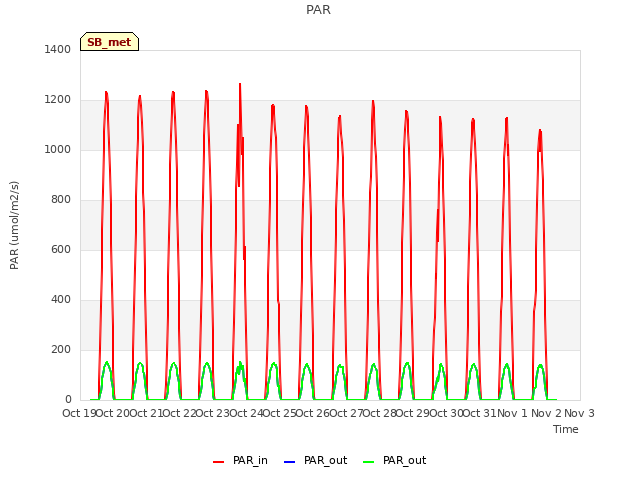640x480 pixels.
Task: Toggle the green PAR_out legend entry
Action: (394, 460)
